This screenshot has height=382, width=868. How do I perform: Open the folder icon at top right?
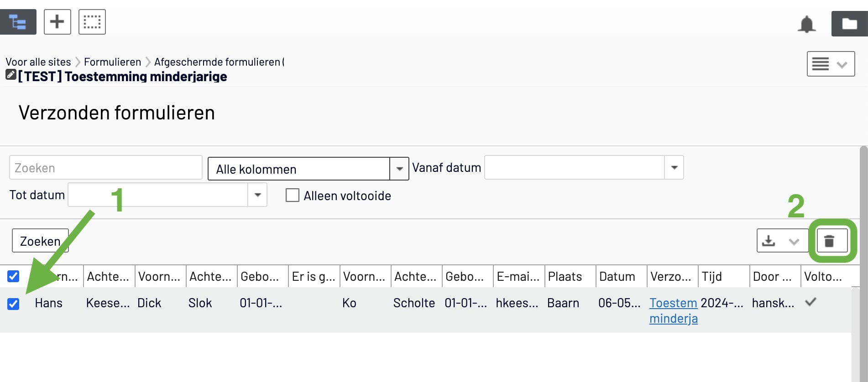tap(849, 23)
